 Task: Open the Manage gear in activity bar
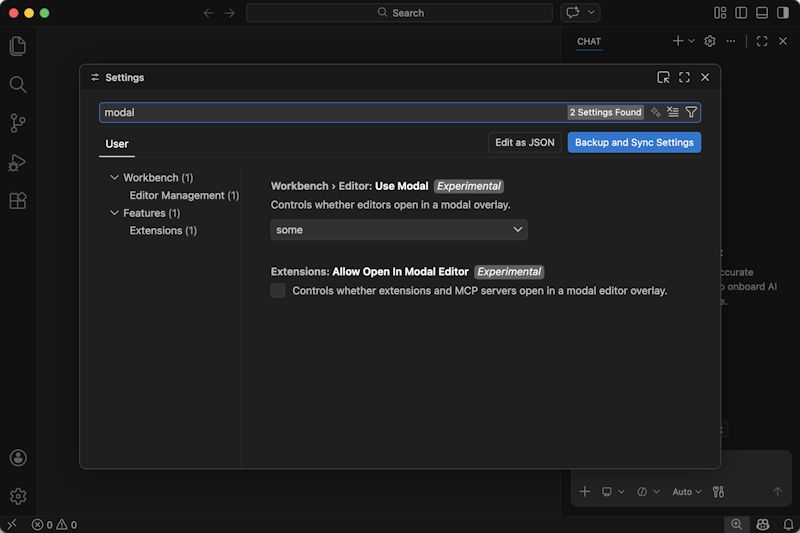(18, 496)
